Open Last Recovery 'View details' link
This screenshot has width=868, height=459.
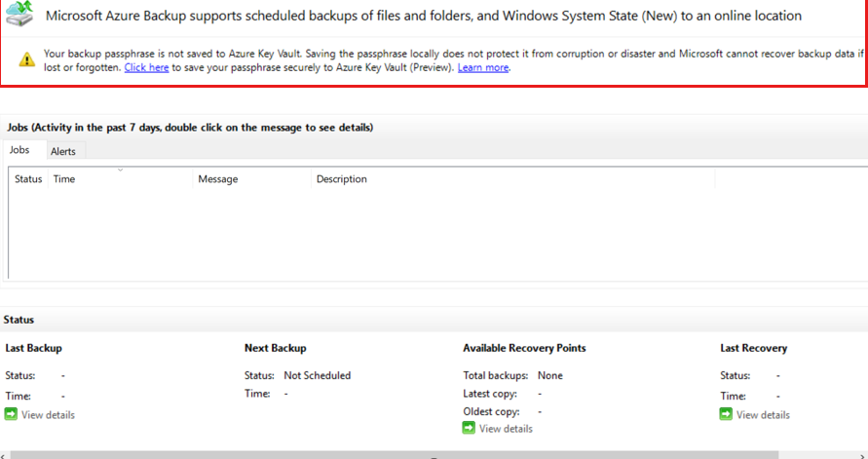763,415
